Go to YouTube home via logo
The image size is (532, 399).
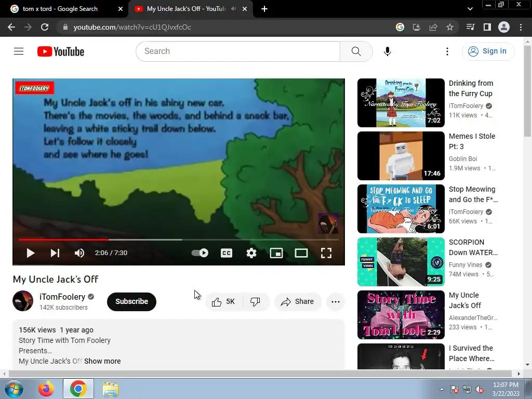click(x=61, y=51)
